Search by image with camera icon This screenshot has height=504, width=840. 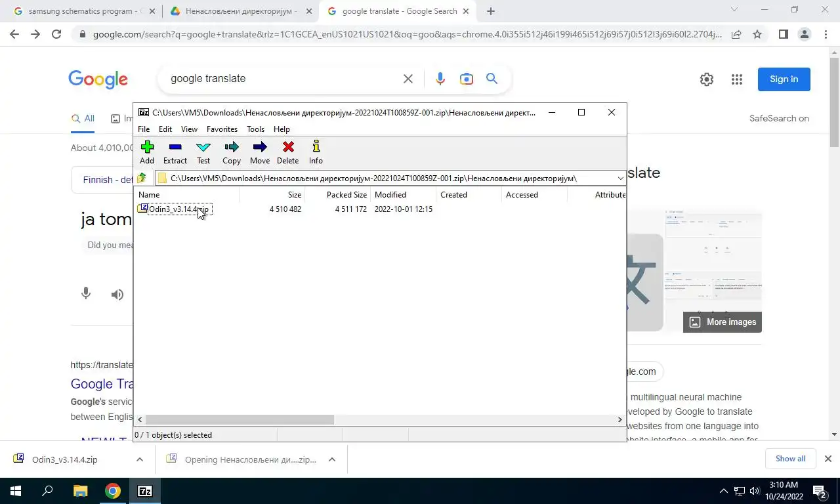coord(467,79)
